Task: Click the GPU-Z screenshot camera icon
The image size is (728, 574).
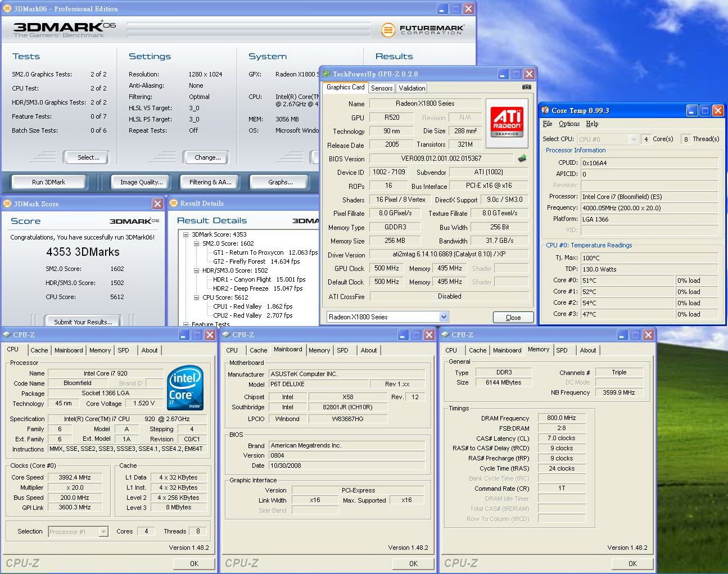Action: pyautogui.click(x=526, y=87)
